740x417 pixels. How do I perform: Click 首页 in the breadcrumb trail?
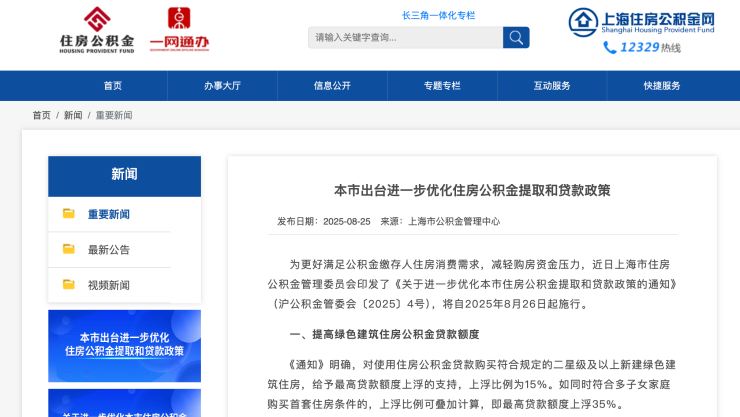pos(42,115)
